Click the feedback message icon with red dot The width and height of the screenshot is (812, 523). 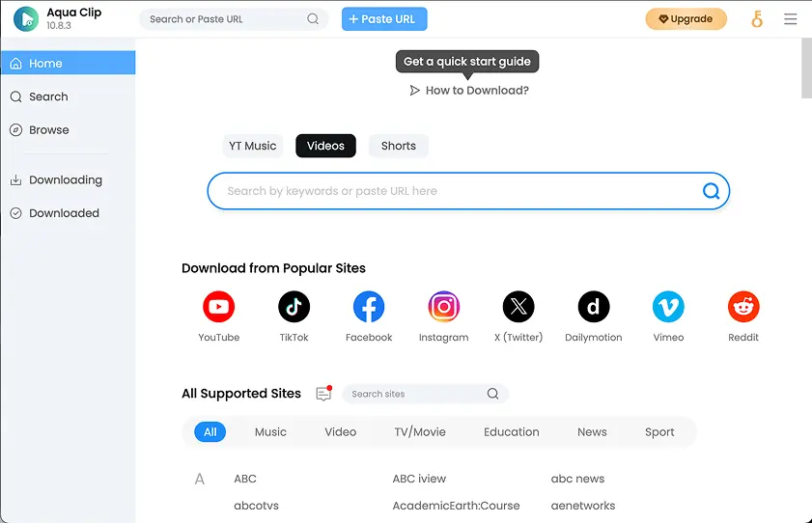[323, 394]
